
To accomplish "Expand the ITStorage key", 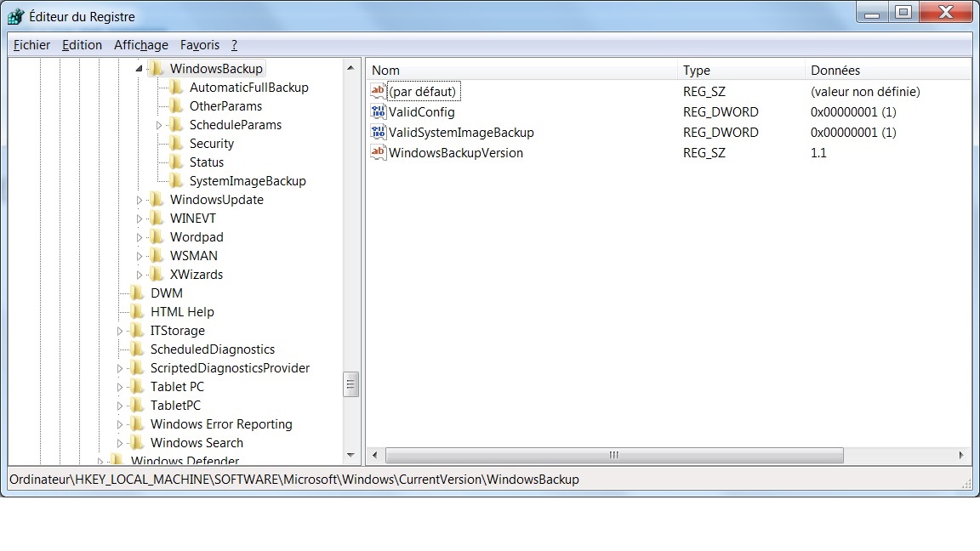I will [119, 331].
